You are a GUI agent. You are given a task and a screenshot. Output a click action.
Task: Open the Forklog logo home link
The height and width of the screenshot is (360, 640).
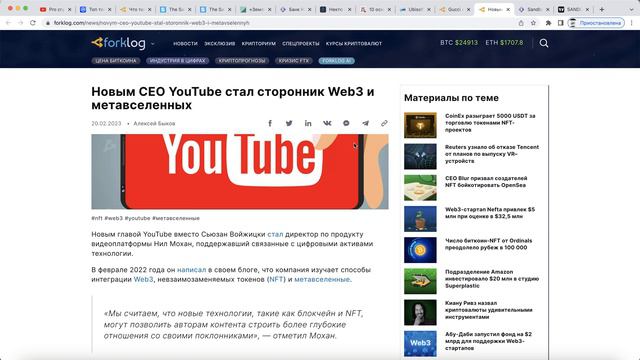click(118, 42)
